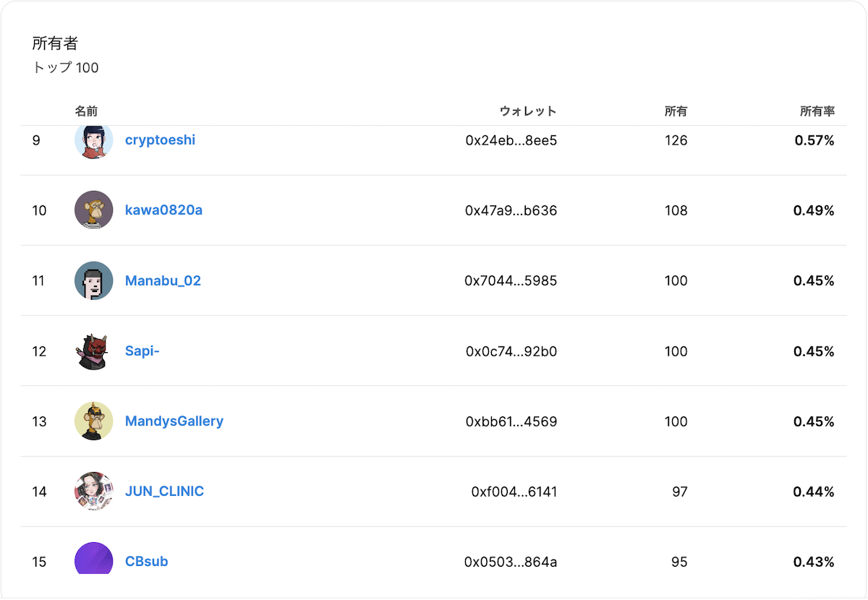
Task: Click ownership rate 0.57%
Action: tap(814, 140)
